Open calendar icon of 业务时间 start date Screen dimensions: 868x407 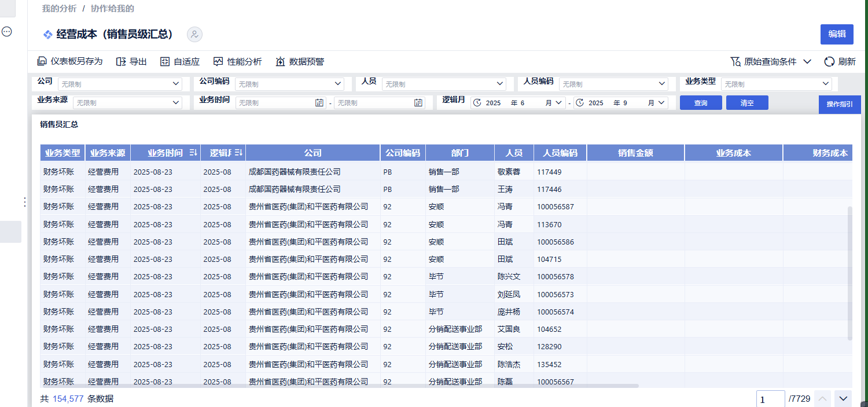point(319,102)
